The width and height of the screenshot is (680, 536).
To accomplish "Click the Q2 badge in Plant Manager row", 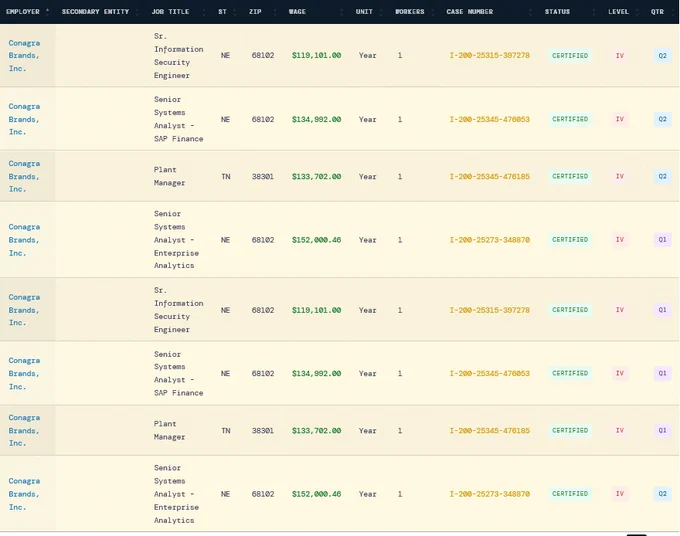I will pos(662,176).
